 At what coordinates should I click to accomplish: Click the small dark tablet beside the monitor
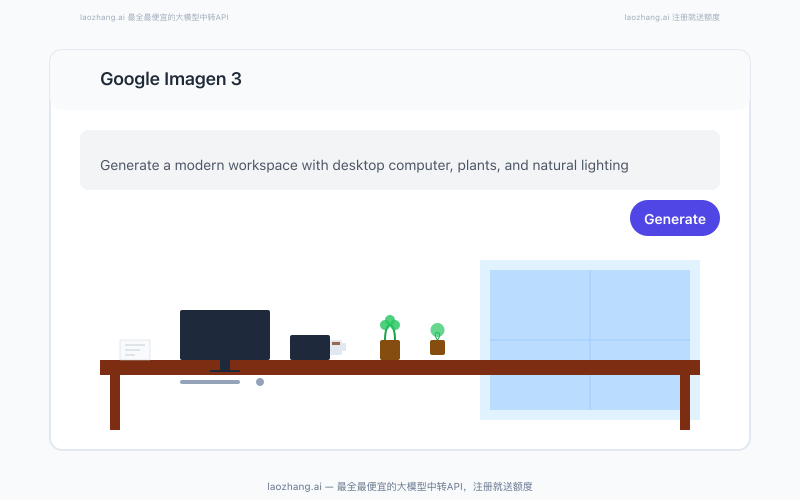[310, 347]
